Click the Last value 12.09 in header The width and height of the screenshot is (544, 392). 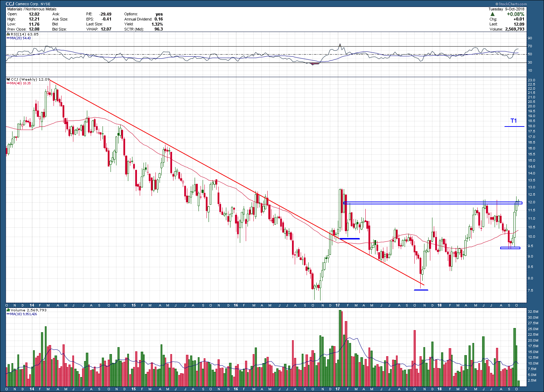pos(519,24)
